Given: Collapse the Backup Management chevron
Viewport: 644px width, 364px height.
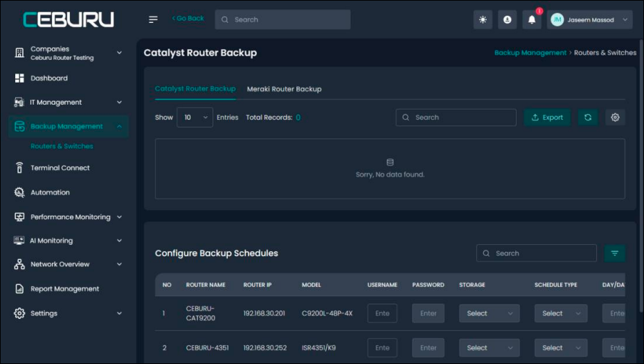Looking at the screenshot, I should (x=120, y=126).
